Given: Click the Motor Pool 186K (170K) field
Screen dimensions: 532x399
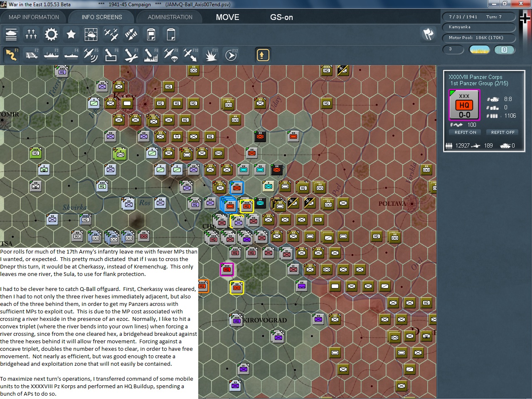Looking at the screenshot, I should (479, 38).
